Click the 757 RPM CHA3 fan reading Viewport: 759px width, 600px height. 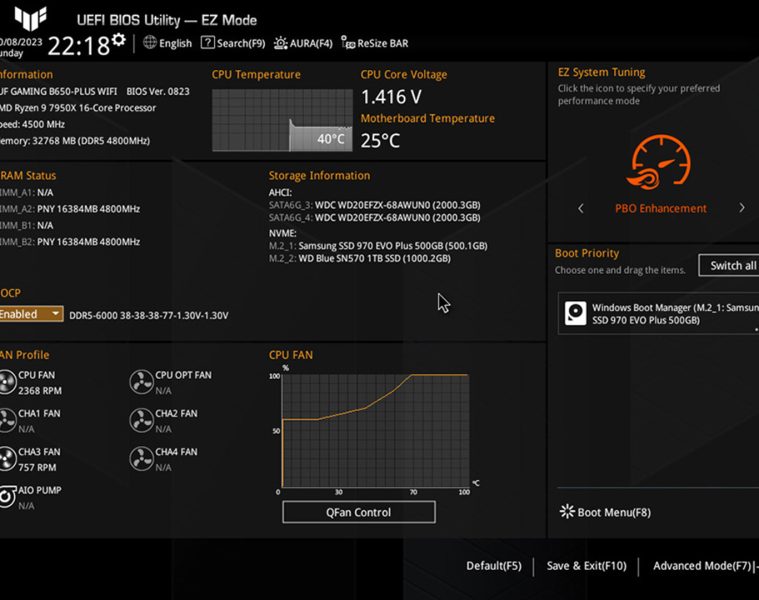pyautogui.click(x=37, y=467)
